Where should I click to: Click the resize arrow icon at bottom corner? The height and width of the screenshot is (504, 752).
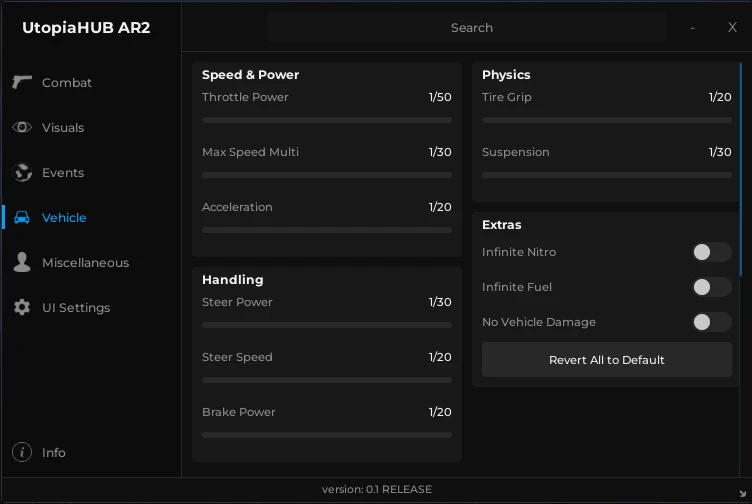click(x=742, y=493)
